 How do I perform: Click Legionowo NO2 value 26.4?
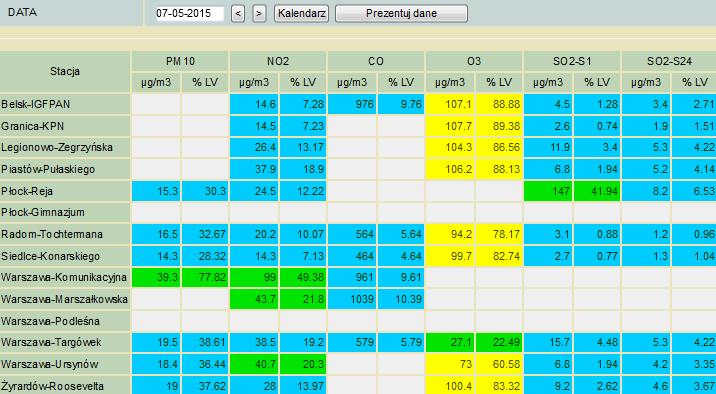[x=254, y=147]
